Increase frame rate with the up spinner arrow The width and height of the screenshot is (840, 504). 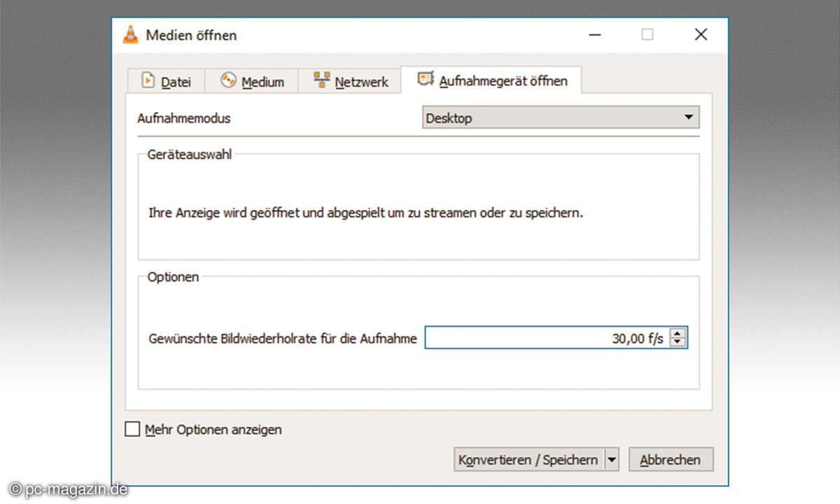pos(678,334)
